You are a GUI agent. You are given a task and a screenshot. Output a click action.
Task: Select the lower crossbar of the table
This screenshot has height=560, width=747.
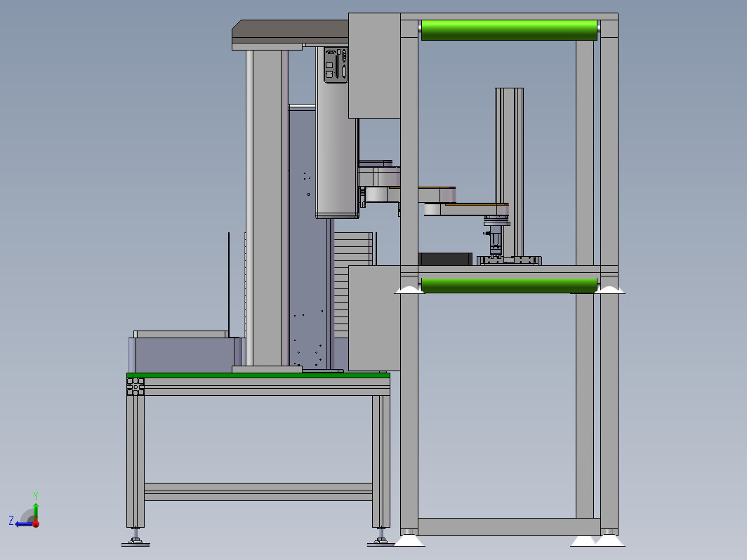point(258,491)
